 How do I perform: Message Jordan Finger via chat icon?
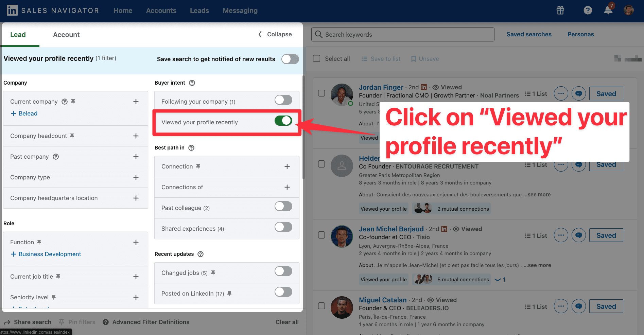point(579,93)
